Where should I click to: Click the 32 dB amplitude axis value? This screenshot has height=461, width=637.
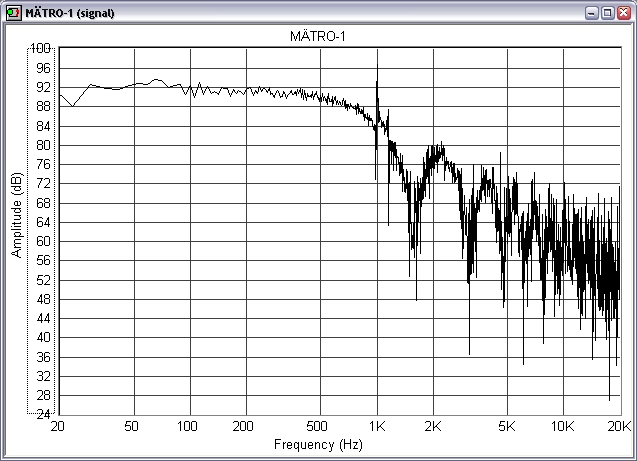tap(43, 376)
